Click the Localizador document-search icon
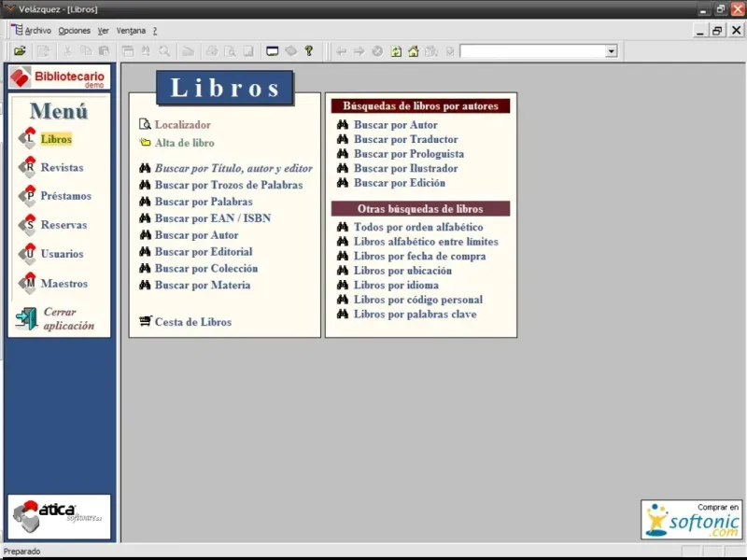This screenshot has width=747, height=560. tap(145, 124)
